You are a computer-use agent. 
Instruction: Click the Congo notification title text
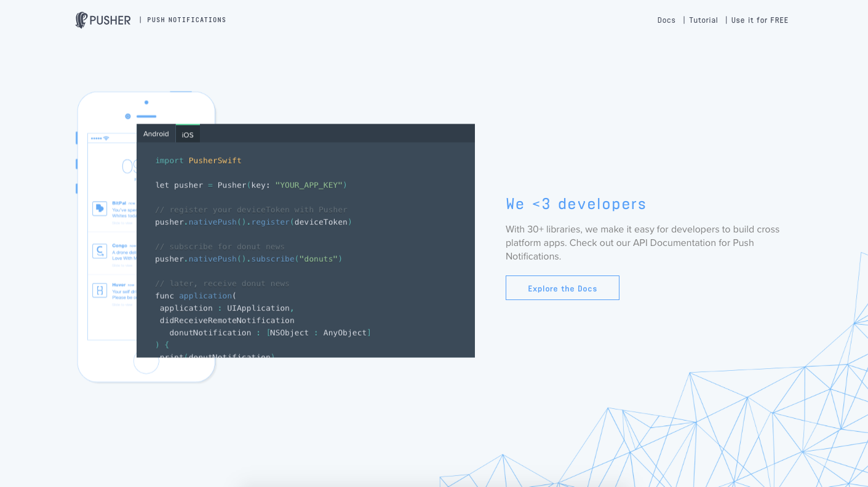click(119, 245)
